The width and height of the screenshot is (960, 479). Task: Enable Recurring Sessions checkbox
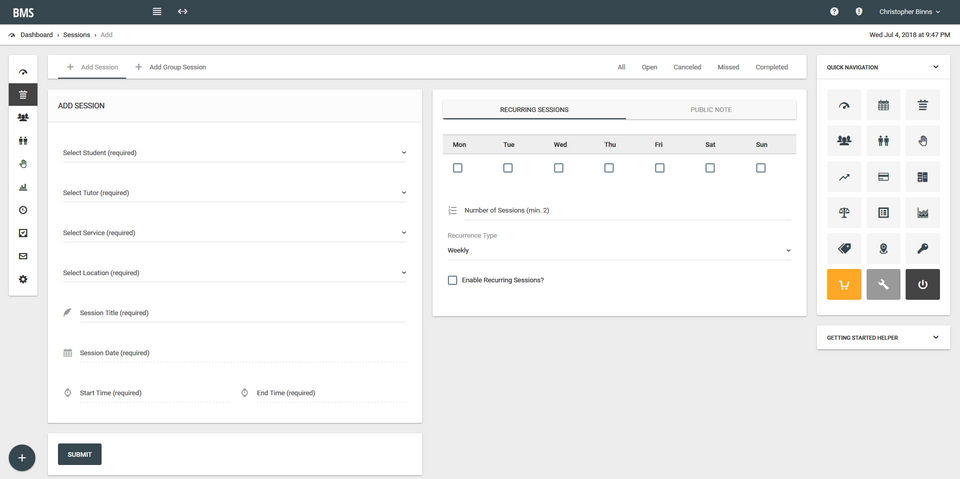point(452,280)
